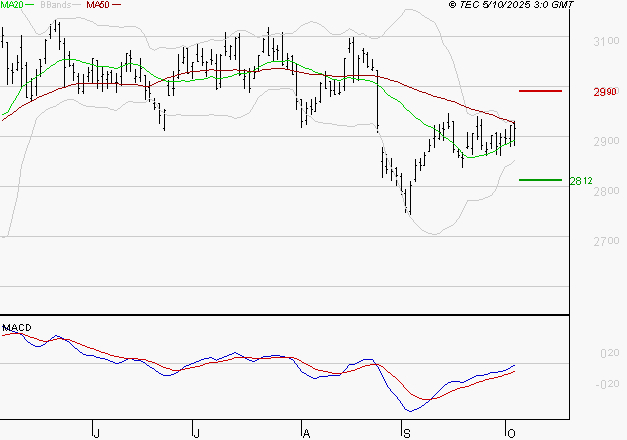Click the MA20 legend label
627x440 pixels.
[12, 5]
